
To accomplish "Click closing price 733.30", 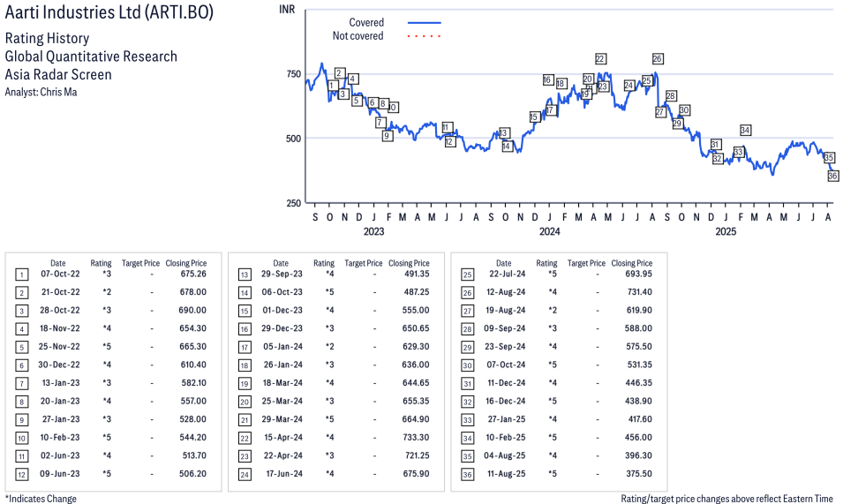I will coord(416,438).
